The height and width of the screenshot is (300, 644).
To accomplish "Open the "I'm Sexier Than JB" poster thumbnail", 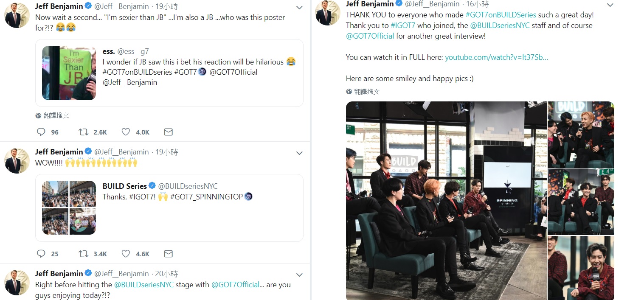I will click(69, 73).
